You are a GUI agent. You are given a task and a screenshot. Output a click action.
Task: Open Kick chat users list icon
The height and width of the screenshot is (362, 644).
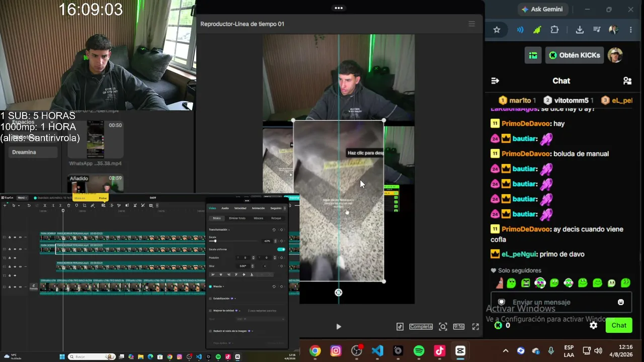pos(627,80)
